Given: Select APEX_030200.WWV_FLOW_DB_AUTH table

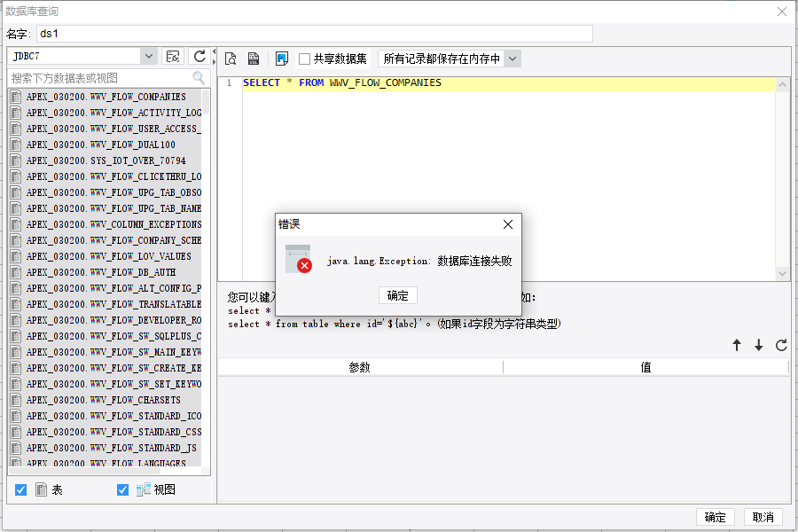Looking at the screenshot, I should tap(105, 272).
